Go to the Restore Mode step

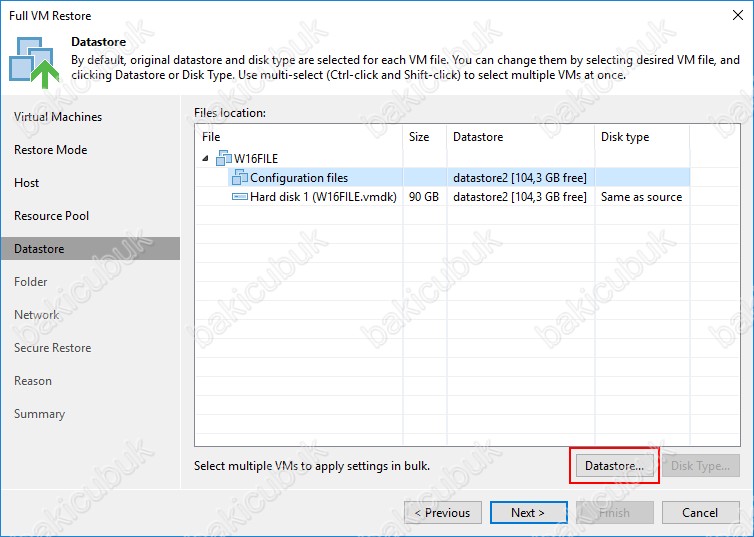tap(50, 150)
